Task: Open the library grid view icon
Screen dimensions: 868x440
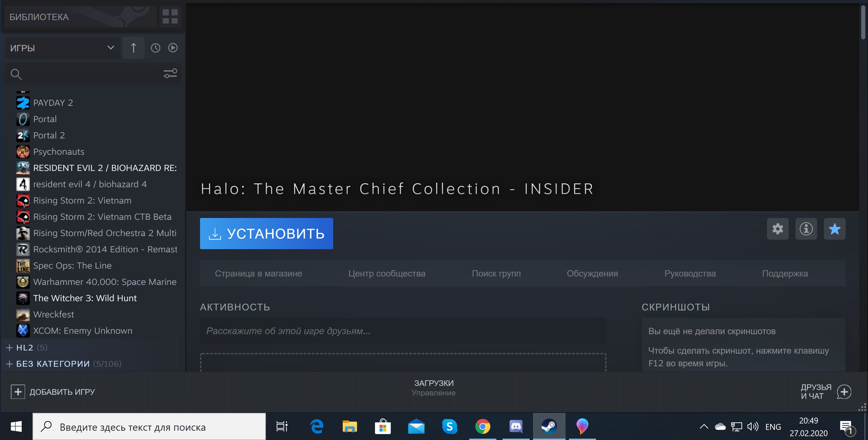Action: click(170, 17)
